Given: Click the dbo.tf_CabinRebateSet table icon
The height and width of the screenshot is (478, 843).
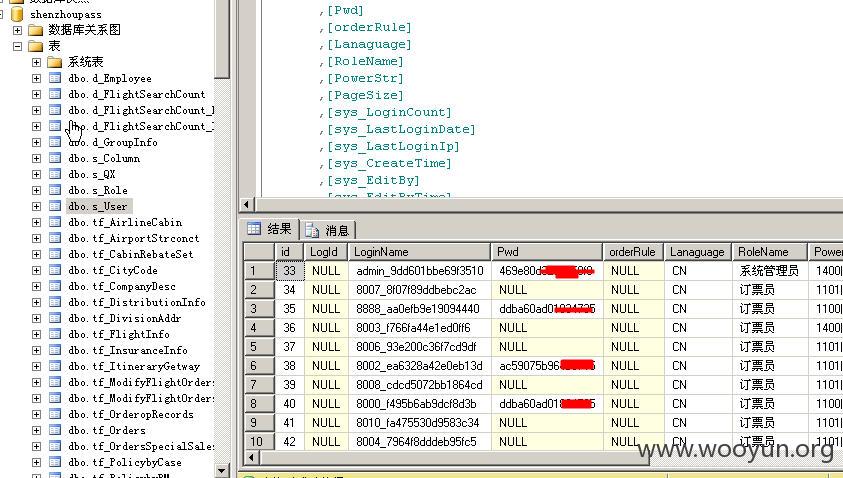Looking at the screenshot, I should click(55, 254).
